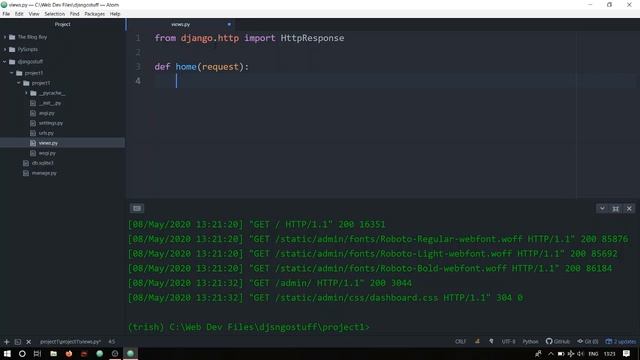Viewport: 640px width, 360px height.
Task: Open __init__.py in the tree
Action: [50, 103]
